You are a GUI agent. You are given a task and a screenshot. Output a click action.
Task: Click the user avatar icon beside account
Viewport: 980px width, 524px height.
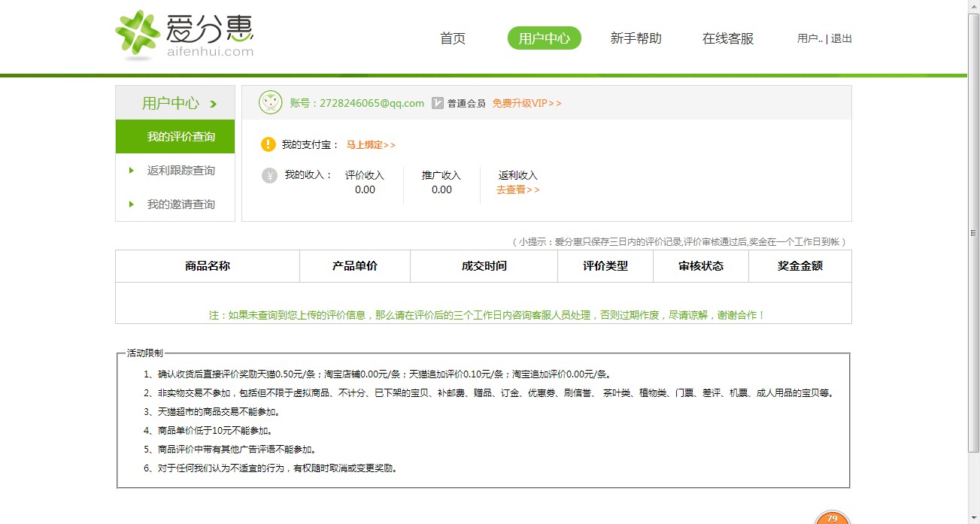(271, 102)
